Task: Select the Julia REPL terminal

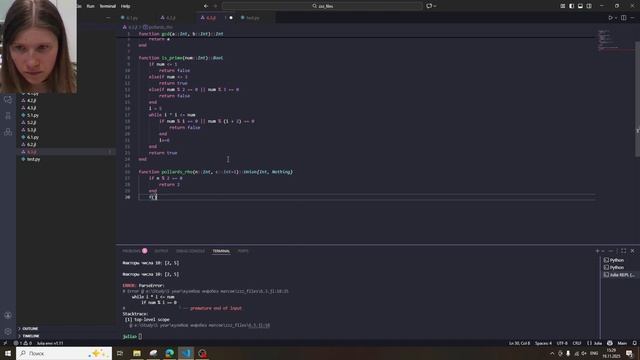Action: (x=619, y=275)
